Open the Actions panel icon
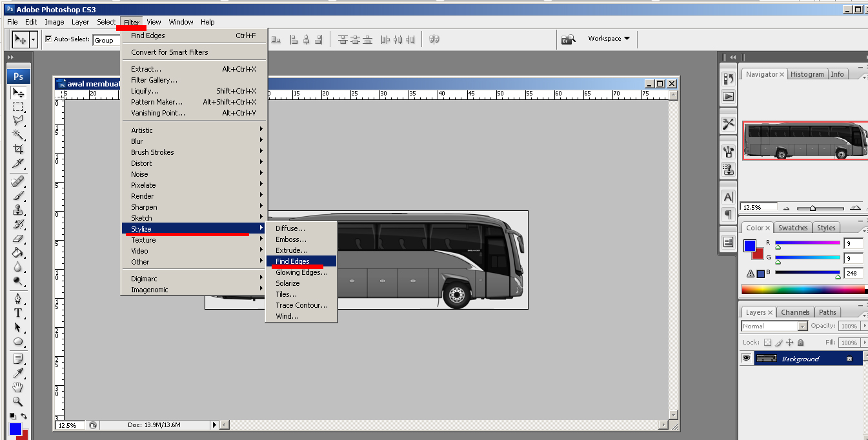The height and width of the screenshot is (440, 868). (728, 97)
